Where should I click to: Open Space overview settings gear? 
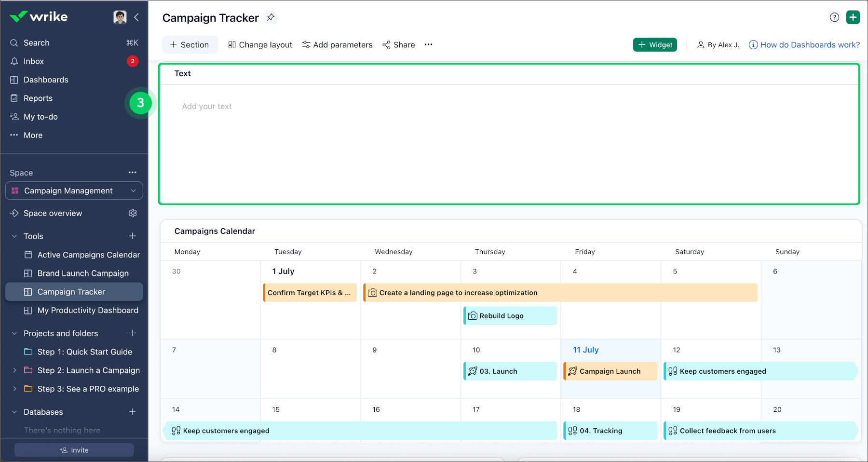tap(133, 213)
